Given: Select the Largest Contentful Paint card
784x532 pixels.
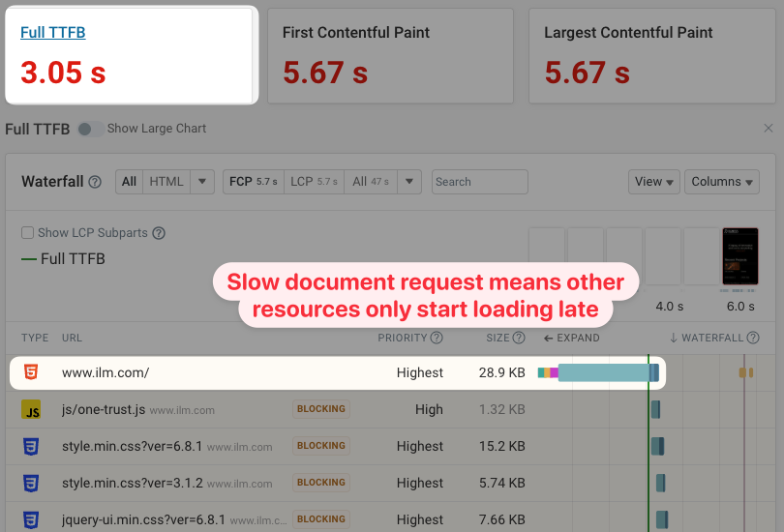Looking at the screenshot, I should pyautogui.click(x=652, y=56).
